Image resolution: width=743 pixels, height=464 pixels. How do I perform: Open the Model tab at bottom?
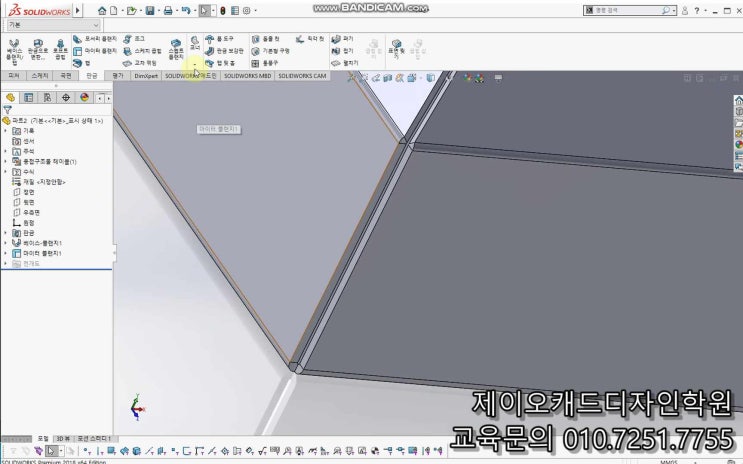pos(43,438)
